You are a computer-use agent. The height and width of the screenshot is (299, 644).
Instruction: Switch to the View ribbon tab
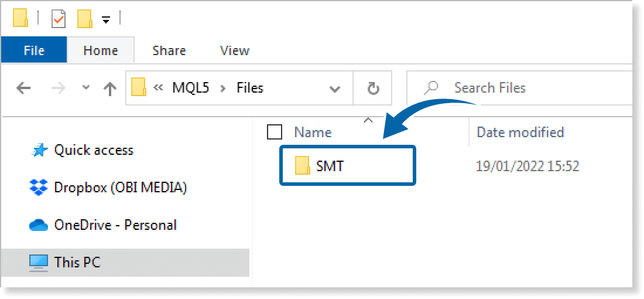pos(234,50)
